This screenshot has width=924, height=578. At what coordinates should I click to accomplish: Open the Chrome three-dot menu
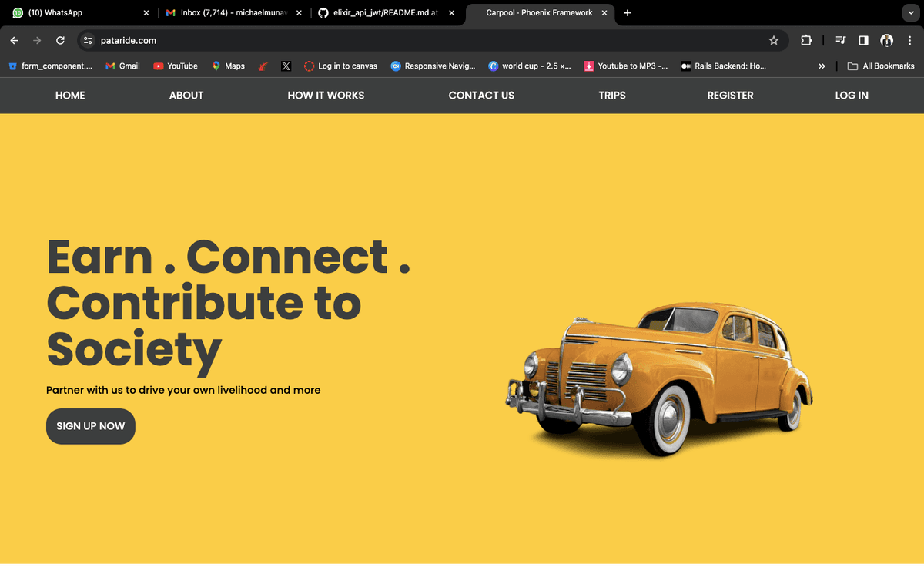909,40
